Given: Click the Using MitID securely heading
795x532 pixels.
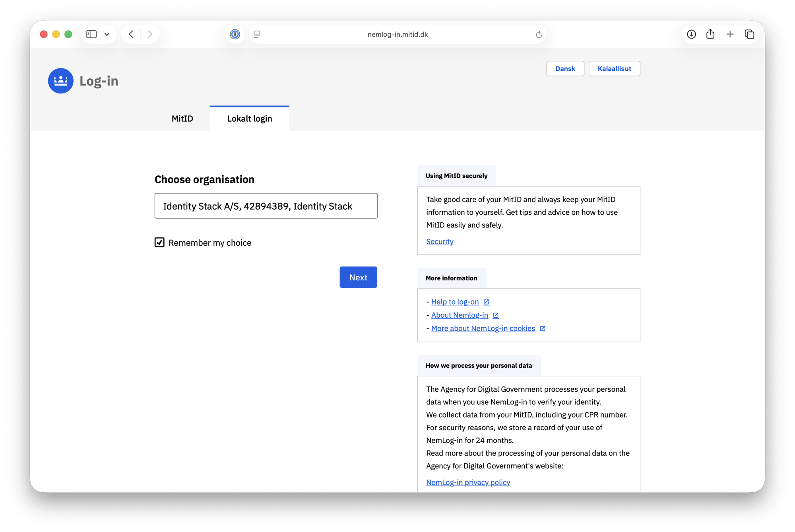Looking at the screenshot, I should tap(456, 176).
